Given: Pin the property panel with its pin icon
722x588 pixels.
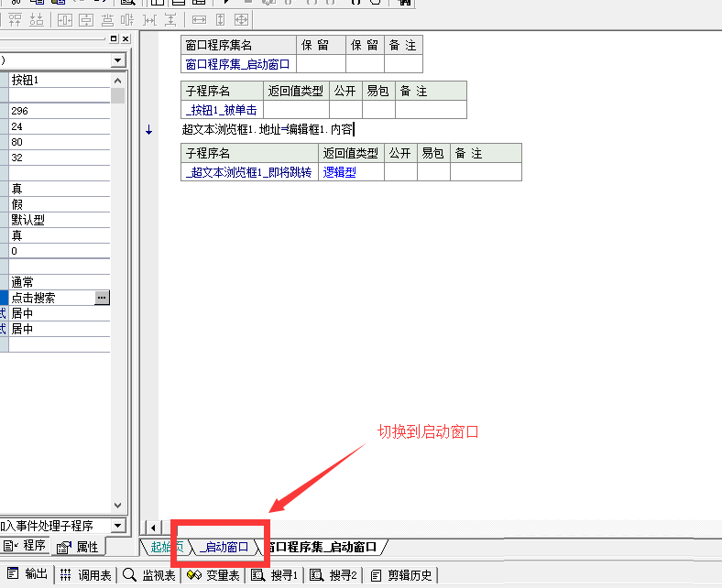Looking at the screenshot, I should click(114, 39).
